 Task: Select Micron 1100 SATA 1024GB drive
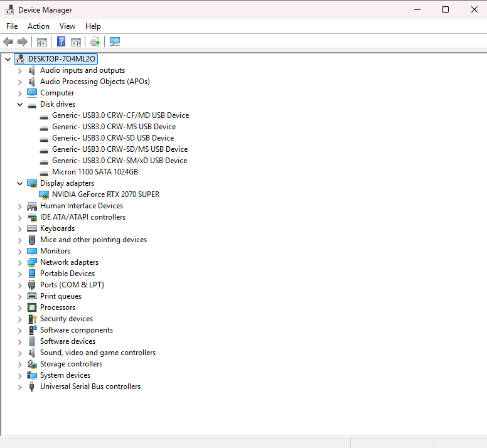(95, 172)
